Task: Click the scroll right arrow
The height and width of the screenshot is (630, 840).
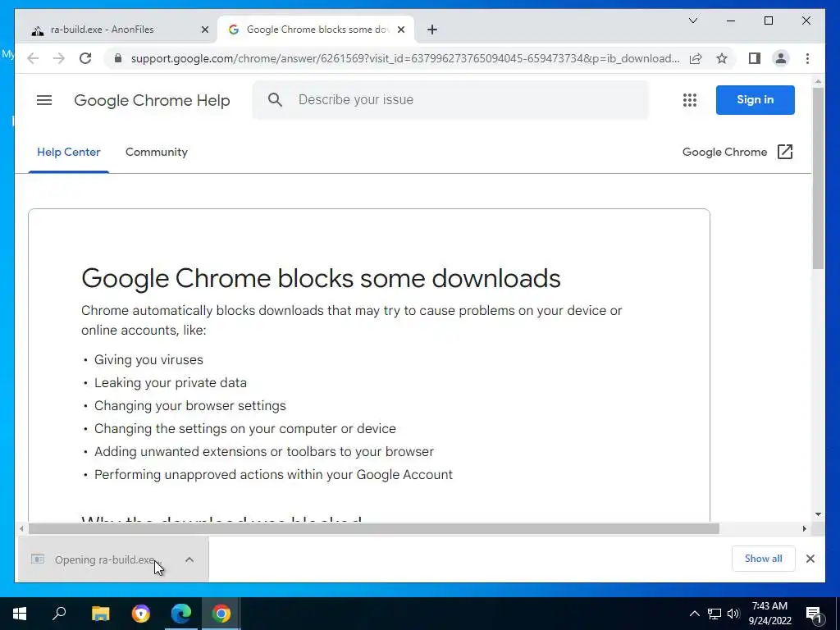Action: pos(804,529)
